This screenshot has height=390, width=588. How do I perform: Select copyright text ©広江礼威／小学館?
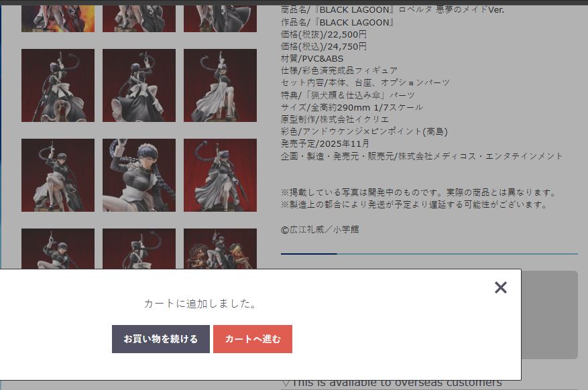tap(320, 229)
